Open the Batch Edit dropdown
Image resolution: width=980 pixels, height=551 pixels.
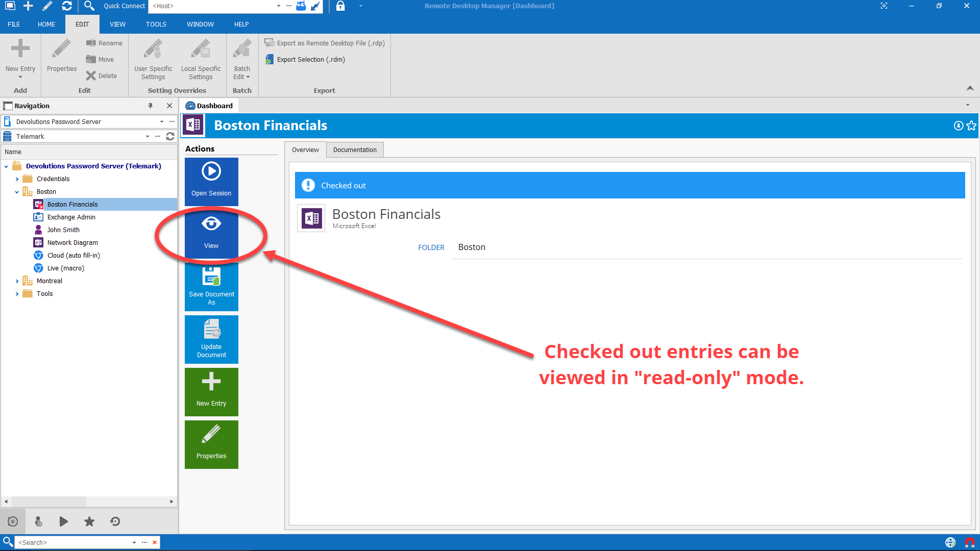coord(242,59)
